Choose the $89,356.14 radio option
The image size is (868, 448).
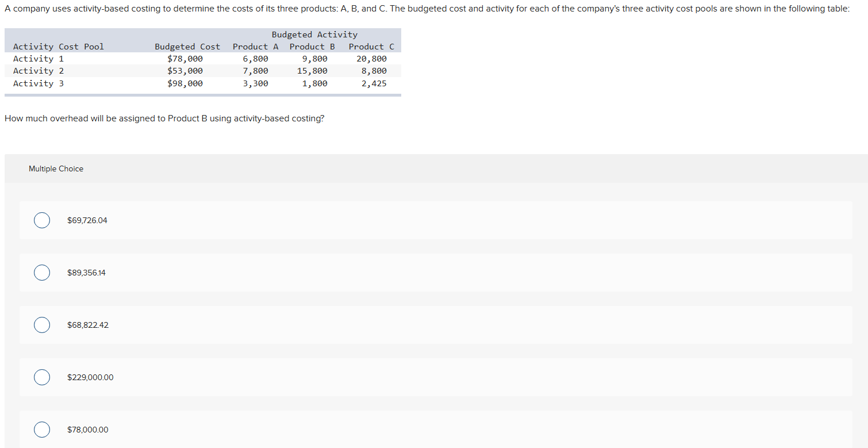point(41,273)
